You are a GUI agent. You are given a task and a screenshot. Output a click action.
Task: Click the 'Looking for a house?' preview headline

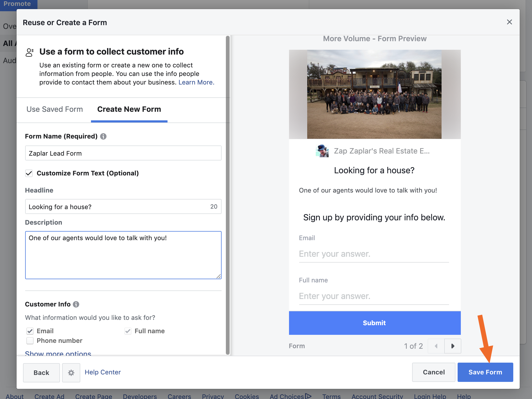[374, 170]
